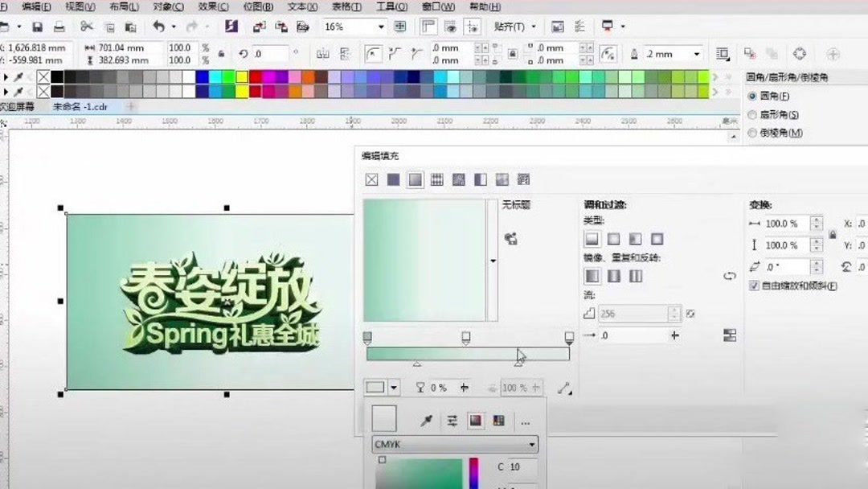The image size is (868, 489).
Task: Select the radial fountain fill type icon
Action: (614, 238)
